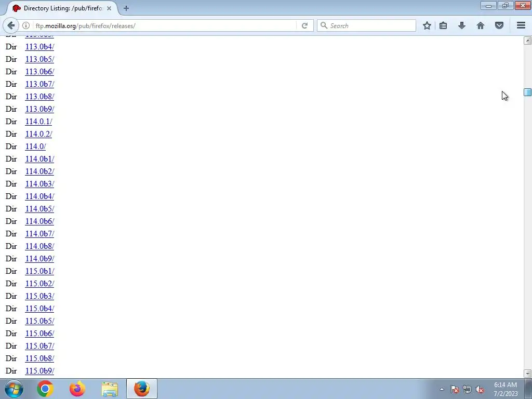Open the 115.0b2/ directory
Viewport: 532px width, 399px height.
pyautogui.click(x=39, y=284)
